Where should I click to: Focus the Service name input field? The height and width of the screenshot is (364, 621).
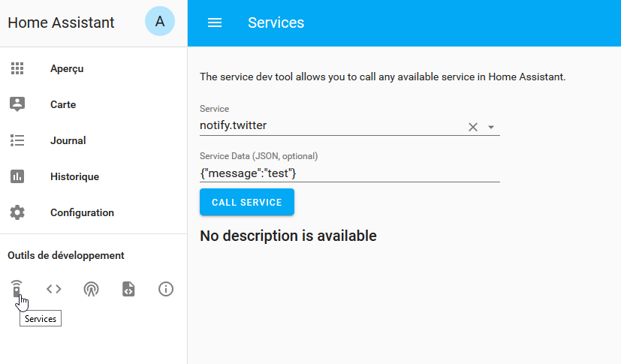click(x=330, y=126)
